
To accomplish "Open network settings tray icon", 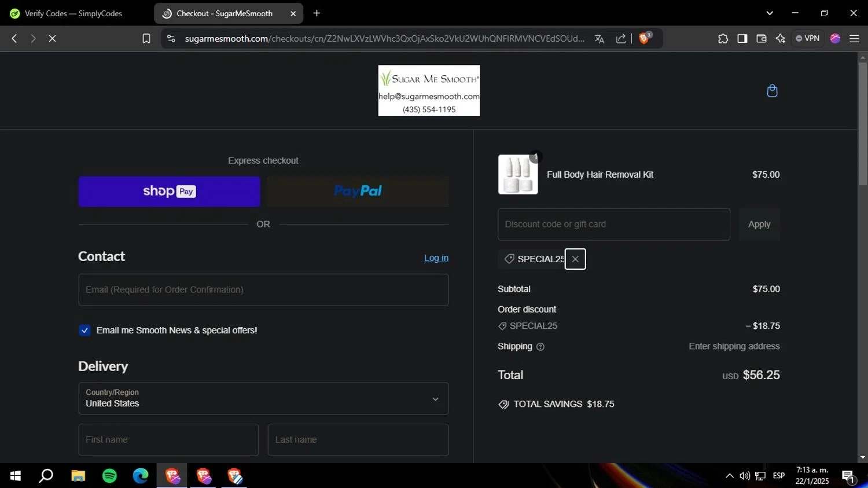I will tap(760, 476).
